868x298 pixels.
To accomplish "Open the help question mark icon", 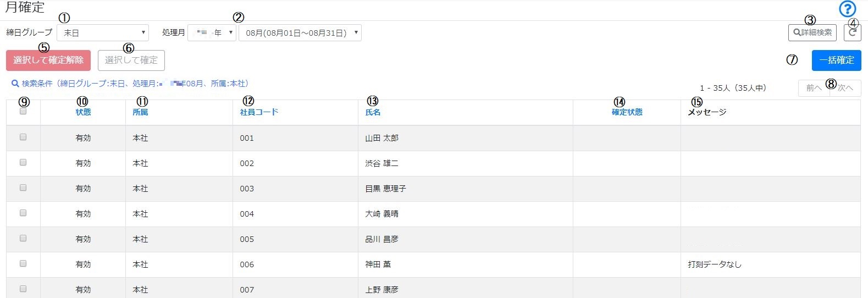I will pyautogui.click(x=848, y=9).
